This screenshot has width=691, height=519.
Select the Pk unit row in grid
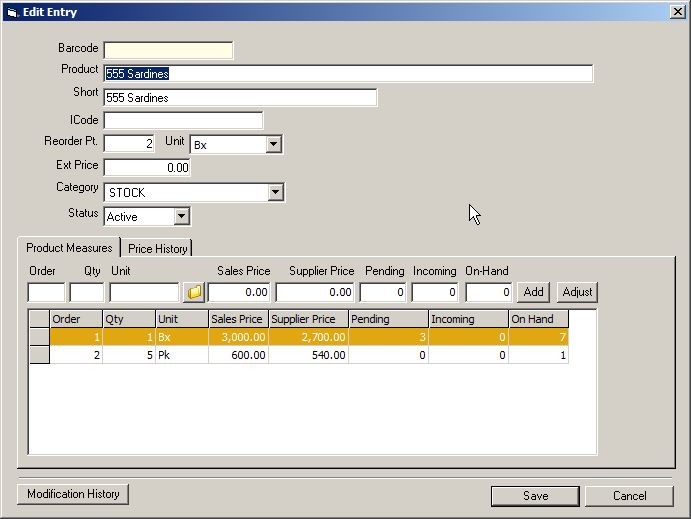click(180, 355)
